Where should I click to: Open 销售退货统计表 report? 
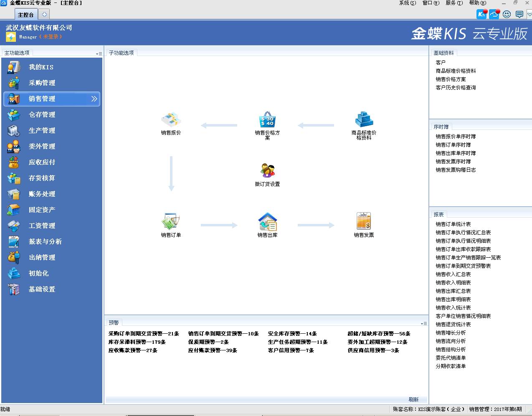coord(453,325)
